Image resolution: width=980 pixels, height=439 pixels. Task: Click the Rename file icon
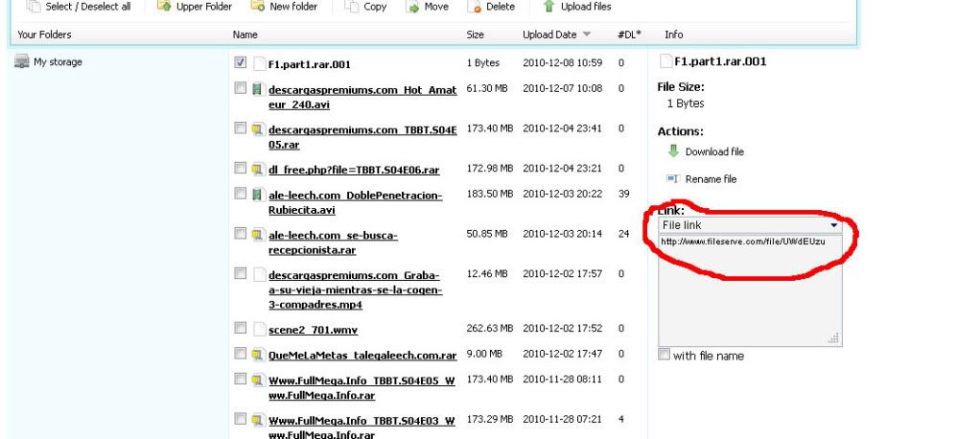[672, 179]
